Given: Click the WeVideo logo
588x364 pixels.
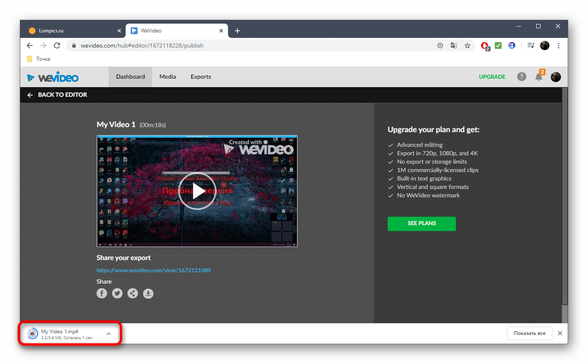Looking at the screenshot, I should [53, 77].
